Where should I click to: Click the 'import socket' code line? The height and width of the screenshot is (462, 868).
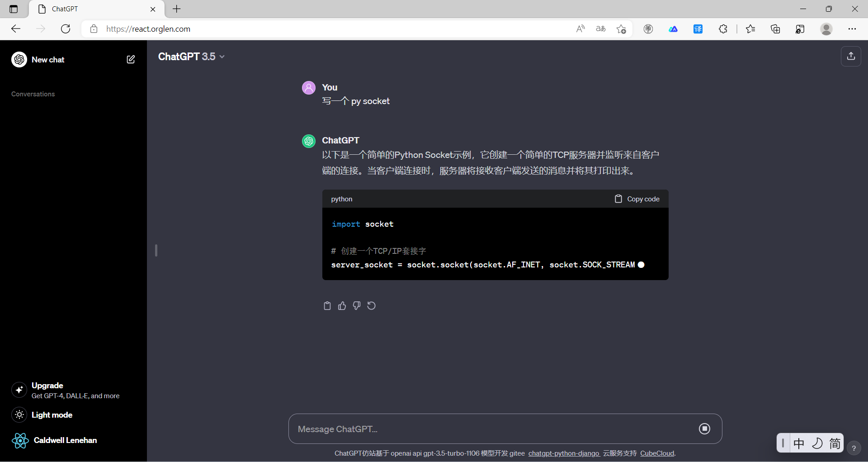click(363, 224)
